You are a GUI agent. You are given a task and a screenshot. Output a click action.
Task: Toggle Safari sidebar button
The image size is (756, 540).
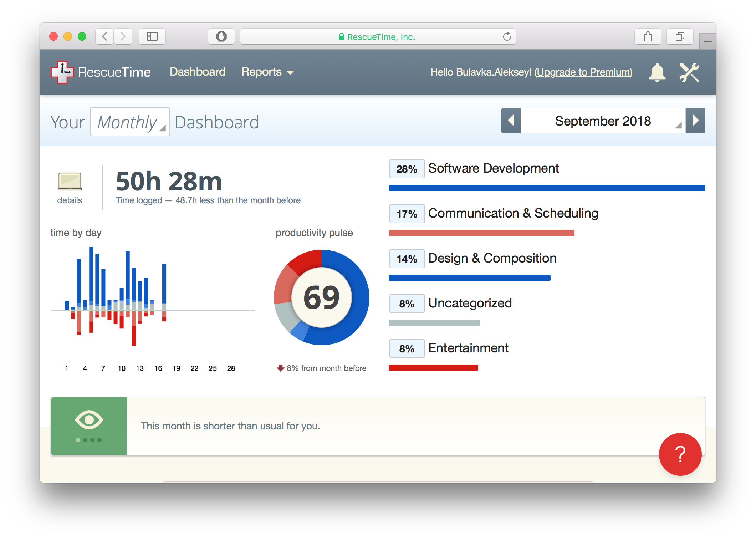152,36
